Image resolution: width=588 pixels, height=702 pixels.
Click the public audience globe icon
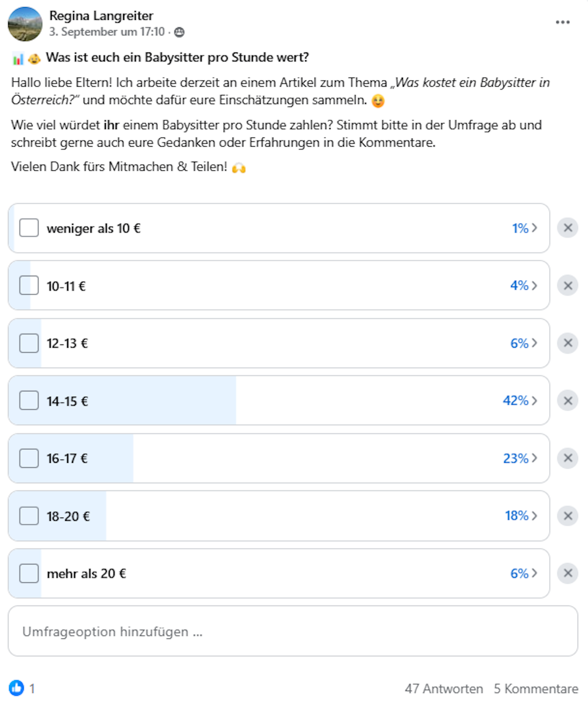(180, 32)
